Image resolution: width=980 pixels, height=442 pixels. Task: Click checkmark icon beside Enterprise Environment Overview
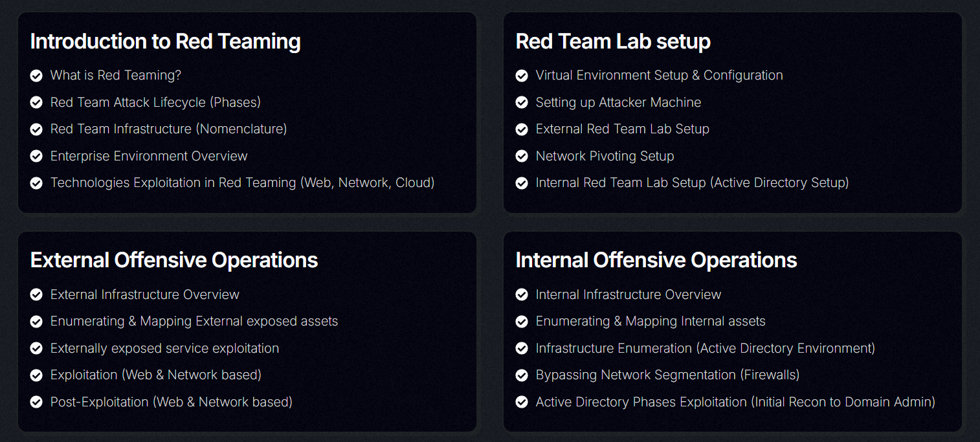[36, 157]
